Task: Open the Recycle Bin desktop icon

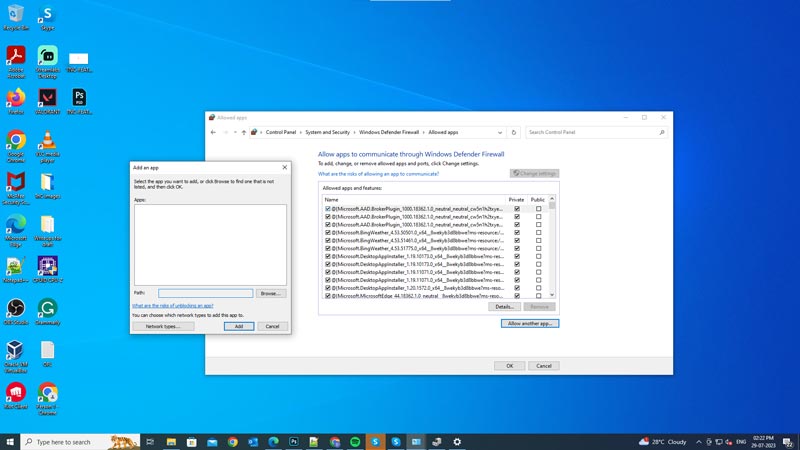Action: (x=16, y=17)
